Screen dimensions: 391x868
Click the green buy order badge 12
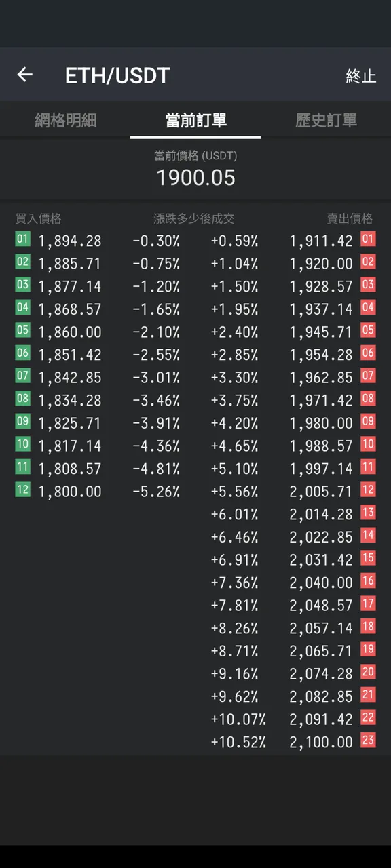coord(22,489)
